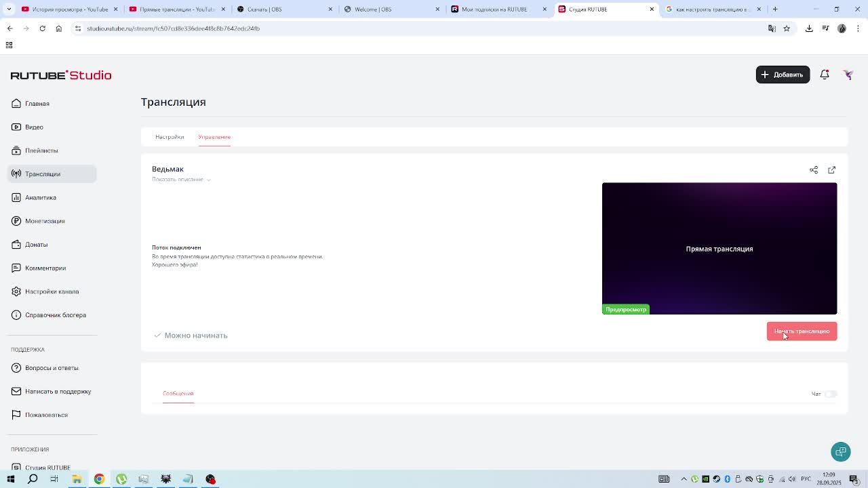Close the Скачать | OBS browser tab
Image resolution: width=868 pixels, height=488 pixels.
coord(330,9)
